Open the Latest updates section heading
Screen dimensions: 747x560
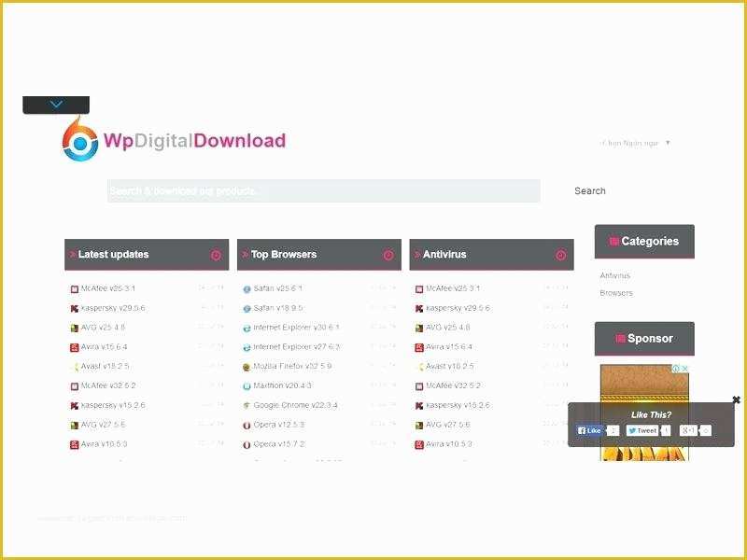point(113,254)
